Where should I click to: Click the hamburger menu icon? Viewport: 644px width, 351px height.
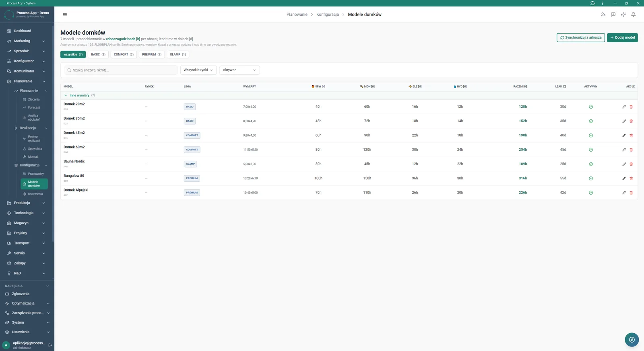coord(65,14)
